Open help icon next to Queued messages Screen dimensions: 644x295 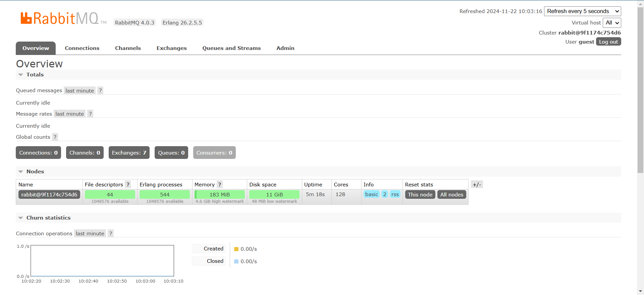click(x=100, y=91)
